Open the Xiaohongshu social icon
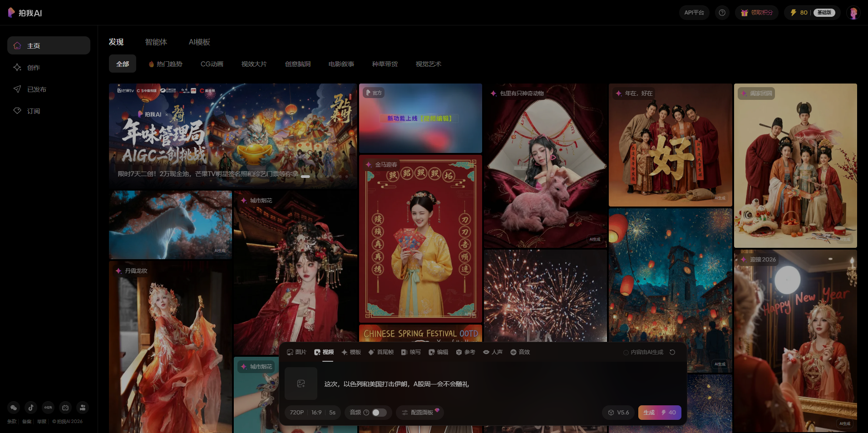This screenshot has height=433, width=868. pyautogui.click(x=48, y=408)
